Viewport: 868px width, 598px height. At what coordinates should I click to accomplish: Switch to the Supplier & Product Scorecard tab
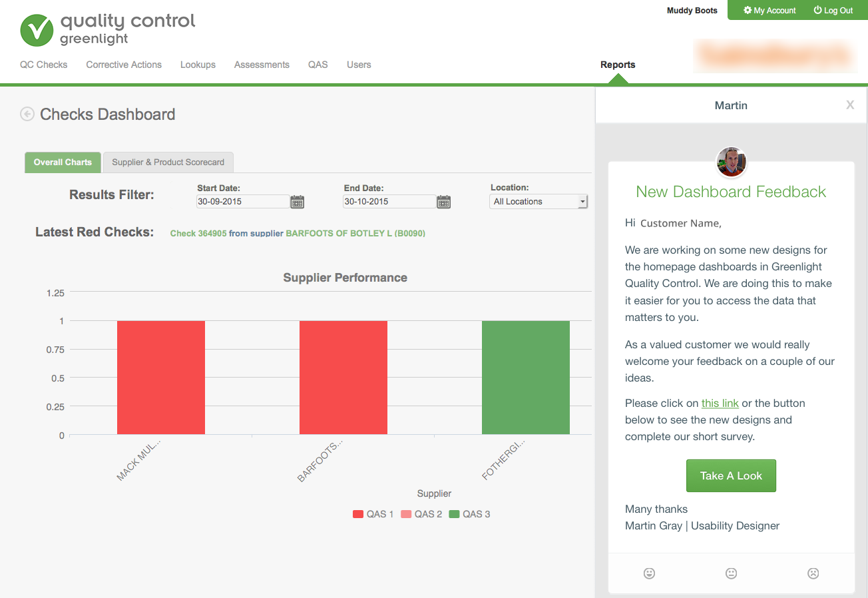168,162
